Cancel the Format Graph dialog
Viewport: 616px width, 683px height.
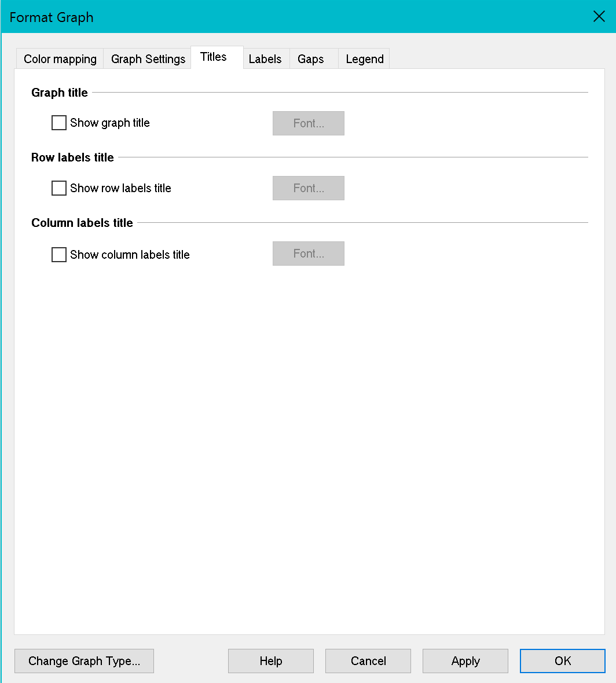point(368,660)
